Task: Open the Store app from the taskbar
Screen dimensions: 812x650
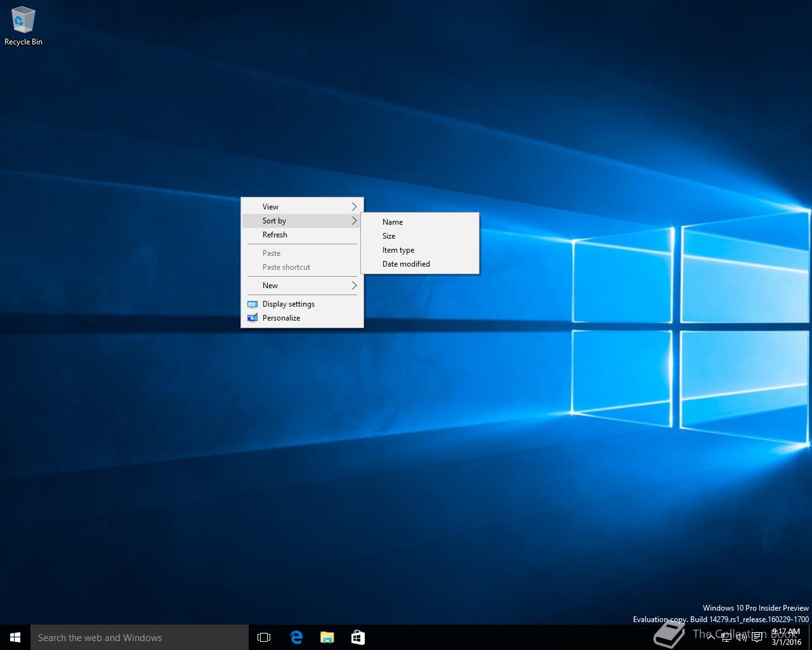Action: coord(358,637)
